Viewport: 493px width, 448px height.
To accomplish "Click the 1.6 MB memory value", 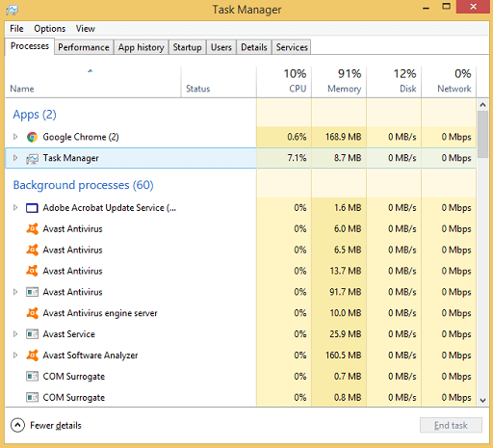I will point(348,208).
